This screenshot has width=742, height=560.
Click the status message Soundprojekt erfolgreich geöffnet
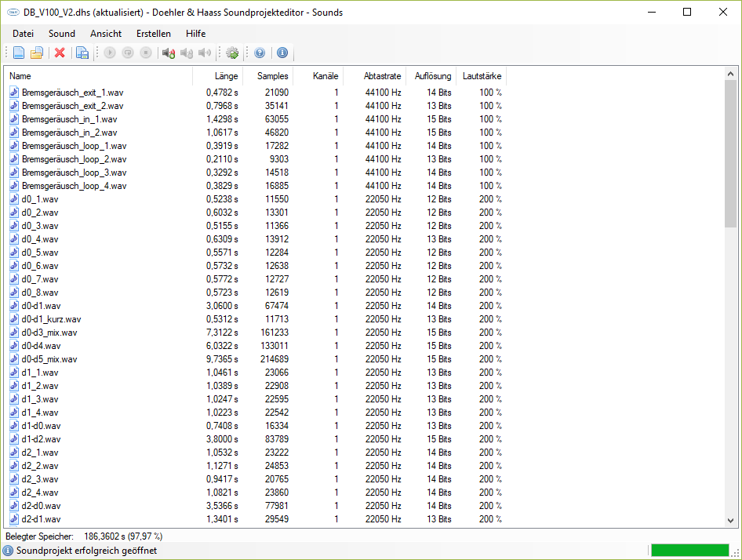click(86, 551)
